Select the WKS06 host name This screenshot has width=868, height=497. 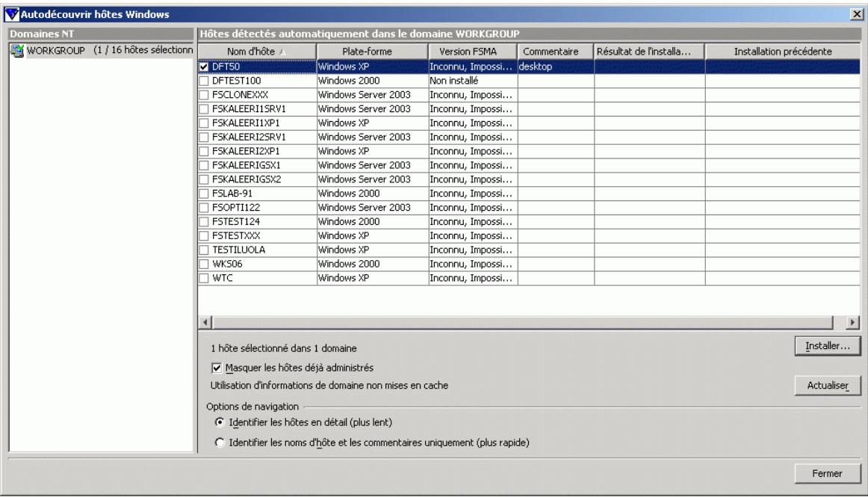point(227,264)
